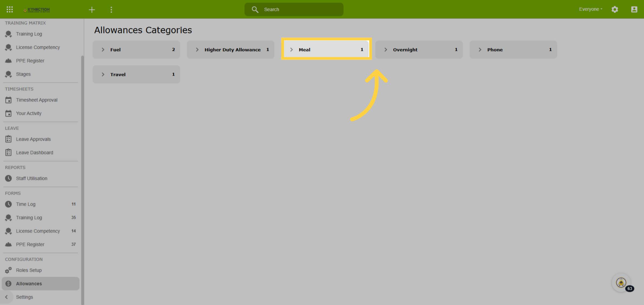This screenshot has width=644, height=305.
Task: Open the apps grid launcher icon
Action: point(10,9)
